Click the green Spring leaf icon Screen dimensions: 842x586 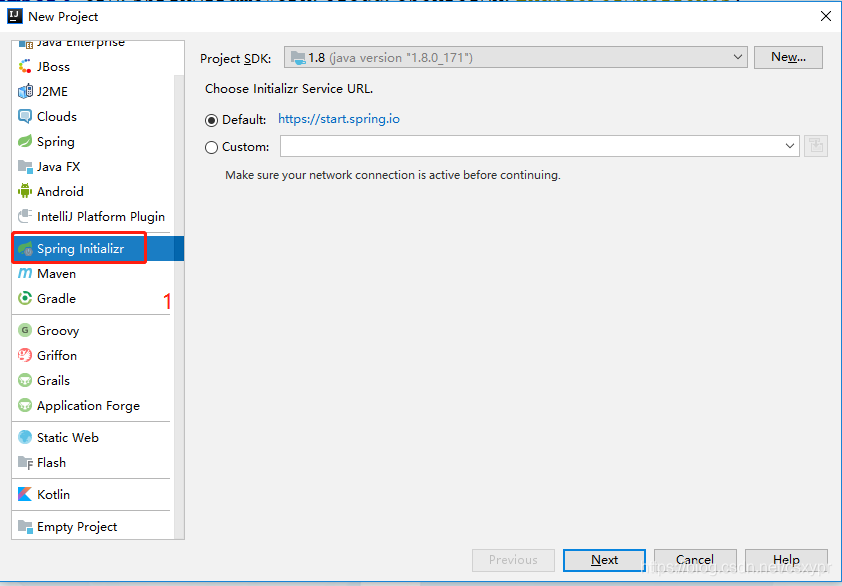coord(25,142)
